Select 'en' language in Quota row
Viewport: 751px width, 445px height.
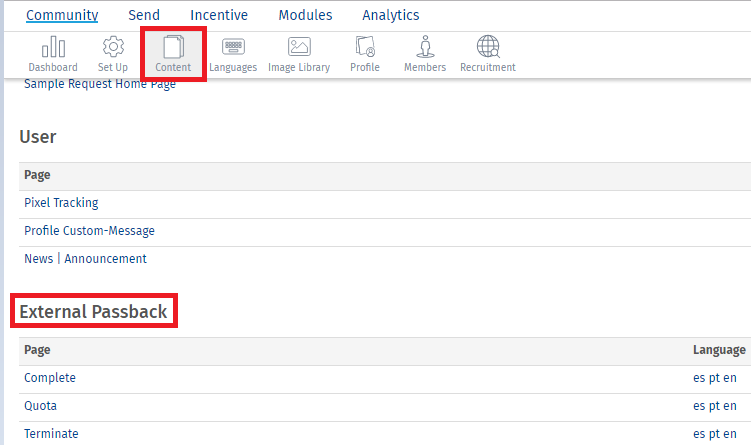point(730,406)
